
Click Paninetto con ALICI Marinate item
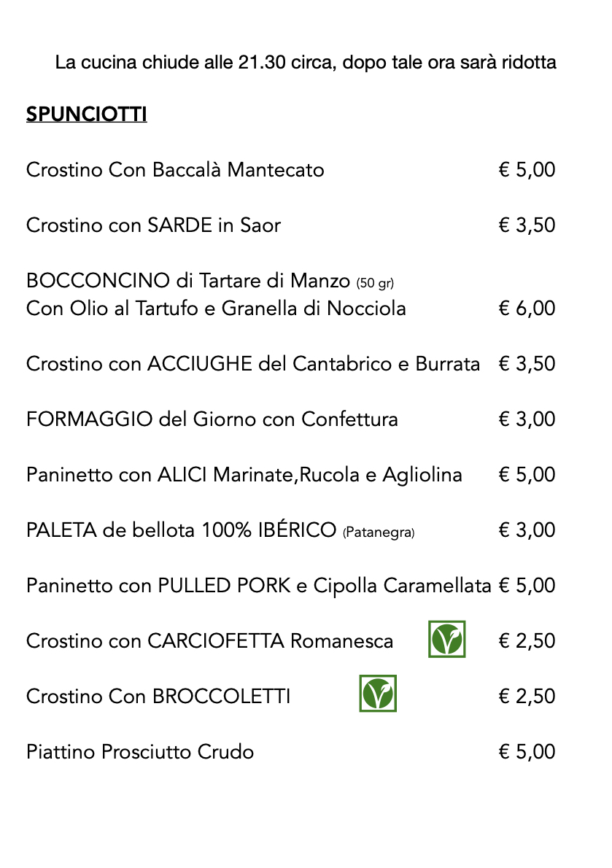[x=244, y=474]
